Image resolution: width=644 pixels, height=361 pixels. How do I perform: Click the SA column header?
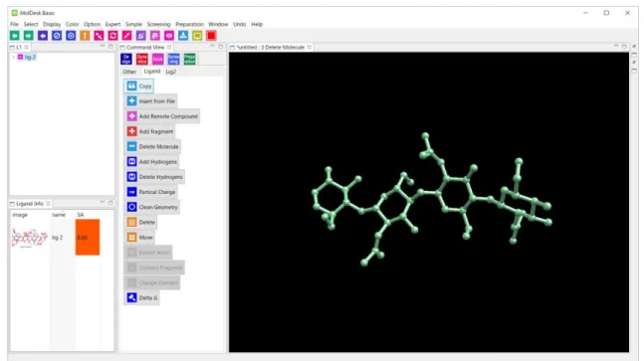click(x=81, y=215)
